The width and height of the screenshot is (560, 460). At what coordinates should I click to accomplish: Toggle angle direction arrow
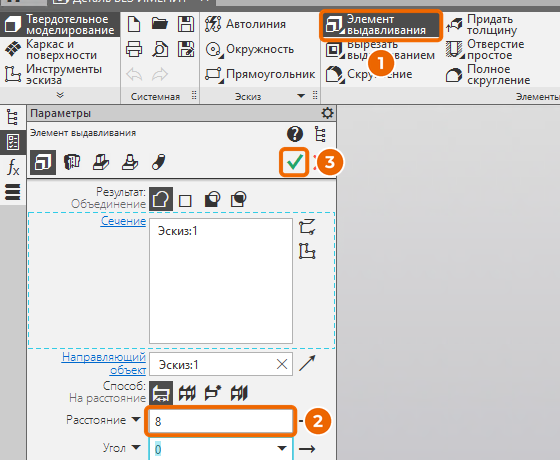307,449
